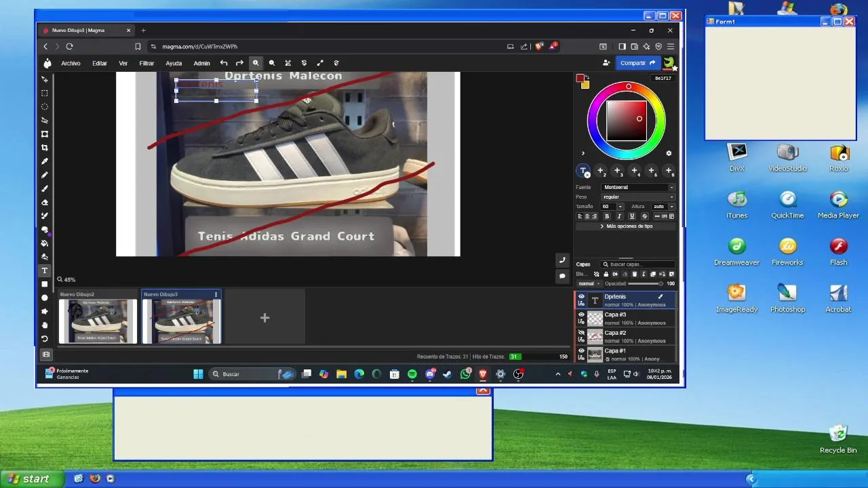Viewport: 868px width, 488px height.
Task: Click the voice call phone icon
Action: coord(561,260)
